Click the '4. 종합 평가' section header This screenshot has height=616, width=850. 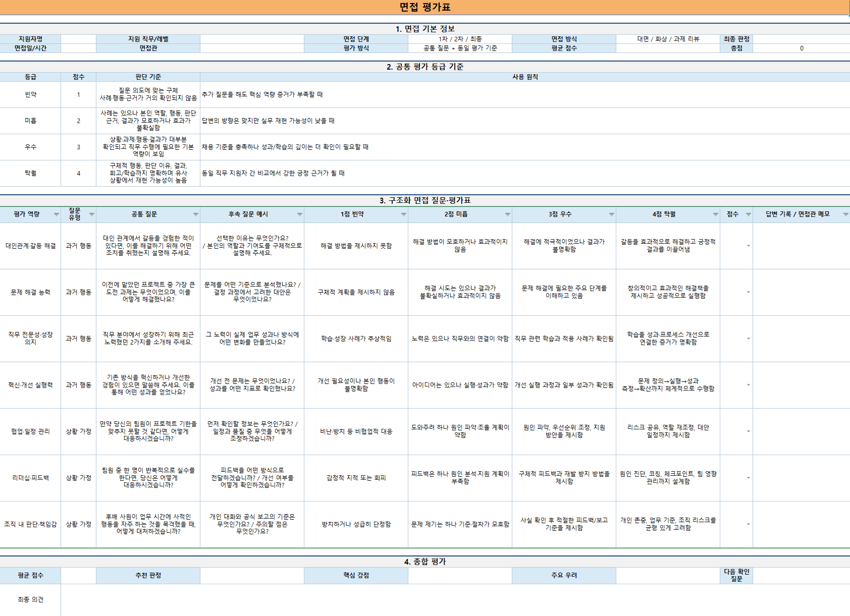click(425, 562)
